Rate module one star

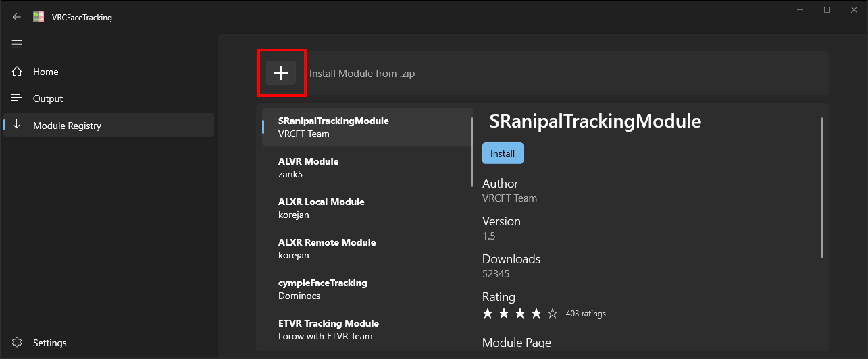(x=488, y=313)
